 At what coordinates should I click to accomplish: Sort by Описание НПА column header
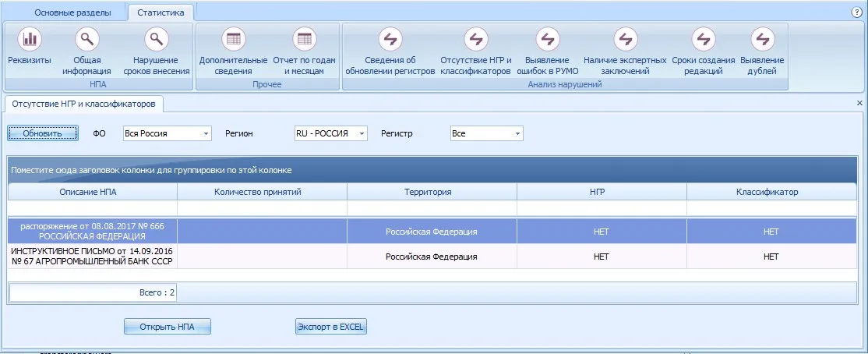[x=93, y=192]
